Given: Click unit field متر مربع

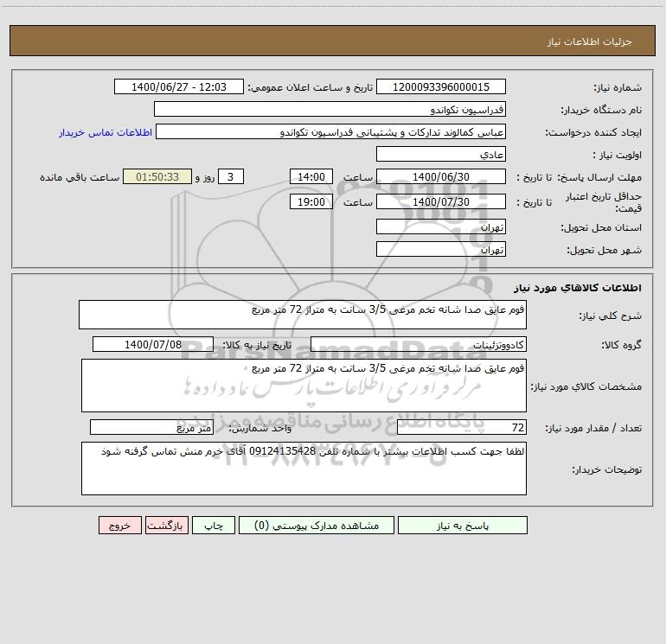Looking at the screenshot, I should (x=151, y=428).
